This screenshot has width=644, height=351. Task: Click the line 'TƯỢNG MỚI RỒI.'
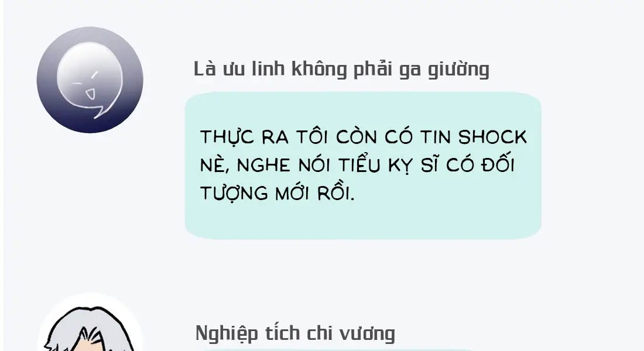[278, 194]
